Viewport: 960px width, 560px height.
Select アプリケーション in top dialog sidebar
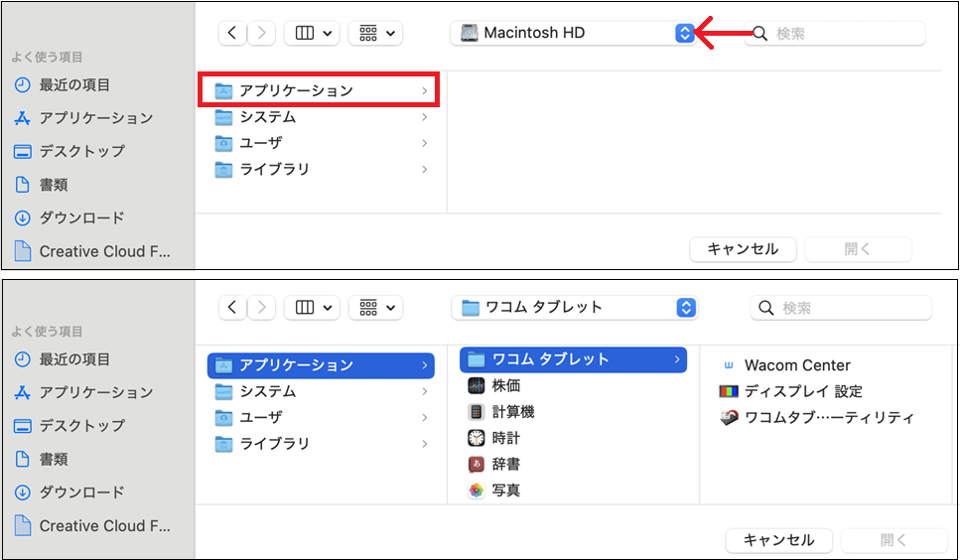pos(83,118)
